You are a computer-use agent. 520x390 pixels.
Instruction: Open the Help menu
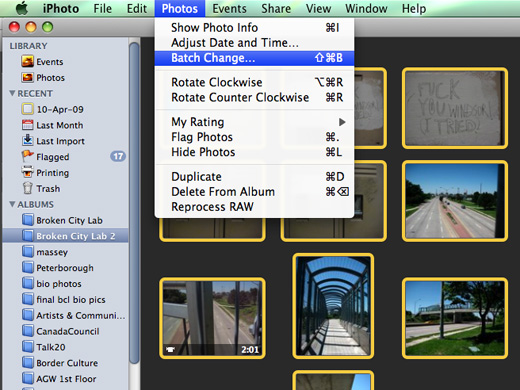pos(414,8)
